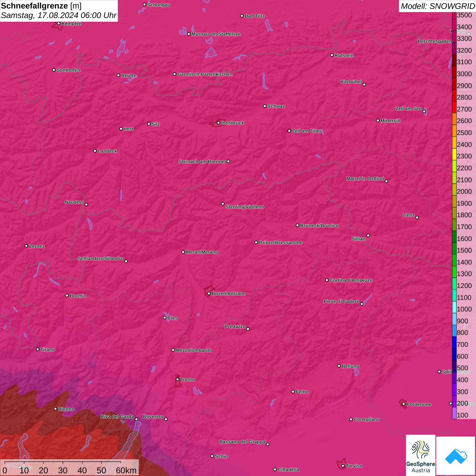The image size is (476, 476).
Task: Click the 'Pieve di Cadore' label
Action: pyautogui.click(x=341, y=301)
